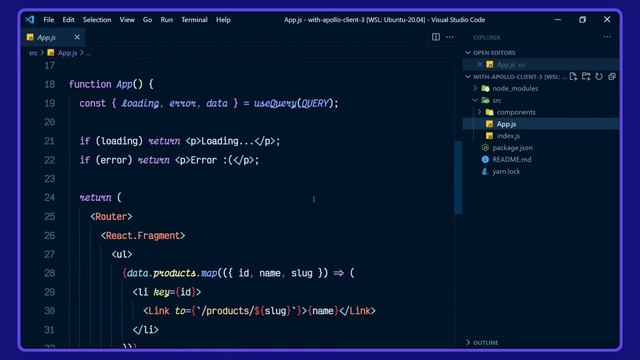The height and width of the screenshot is (360, 640).
Task: Close the App.js editor tab
Action: click(x=77, y=37)
